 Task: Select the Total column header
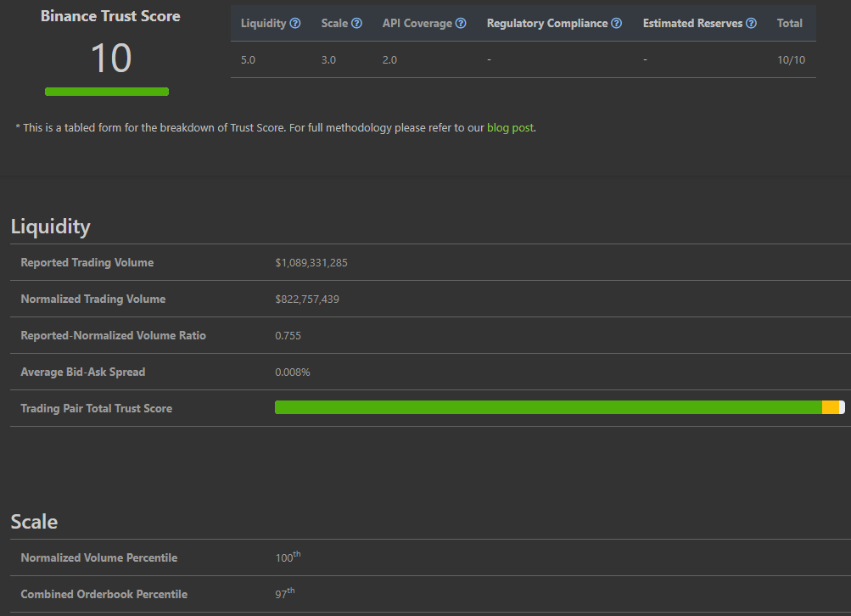789,24
